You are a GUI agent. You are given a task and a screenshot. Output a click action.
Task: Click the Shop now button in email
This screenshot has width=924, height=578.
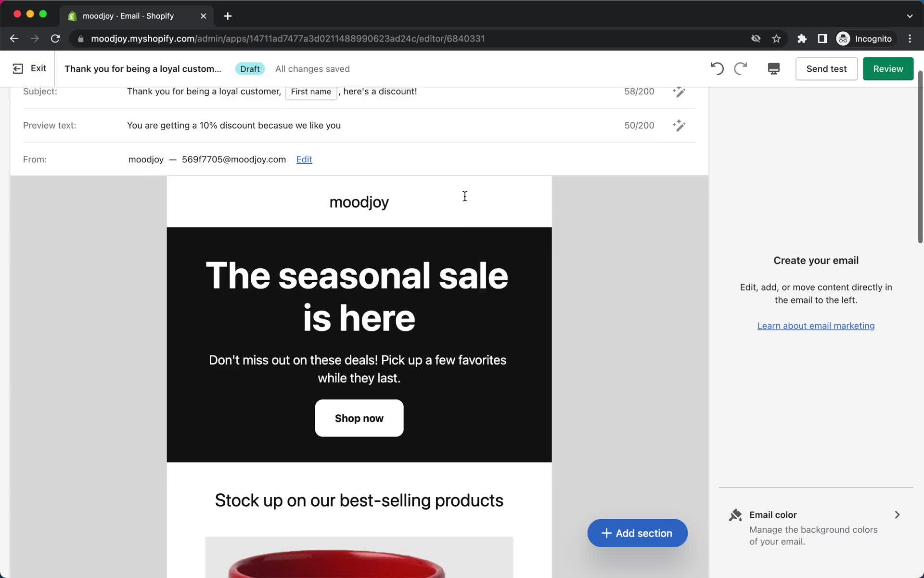[359, 418]
